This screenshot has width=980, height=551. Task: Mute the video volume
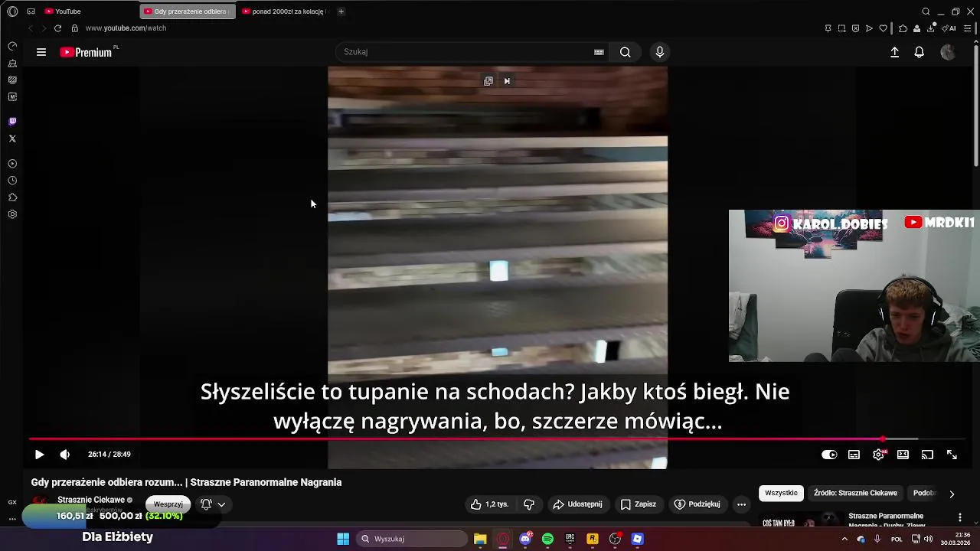65,455
